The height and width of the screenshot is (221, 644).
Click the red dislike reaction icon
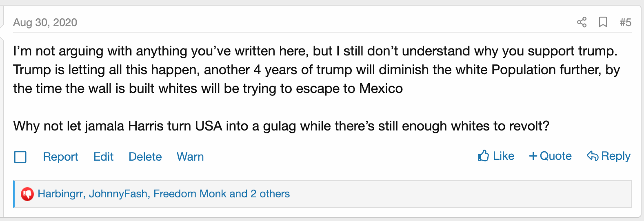pyautogui.click(x=27, y=194)
